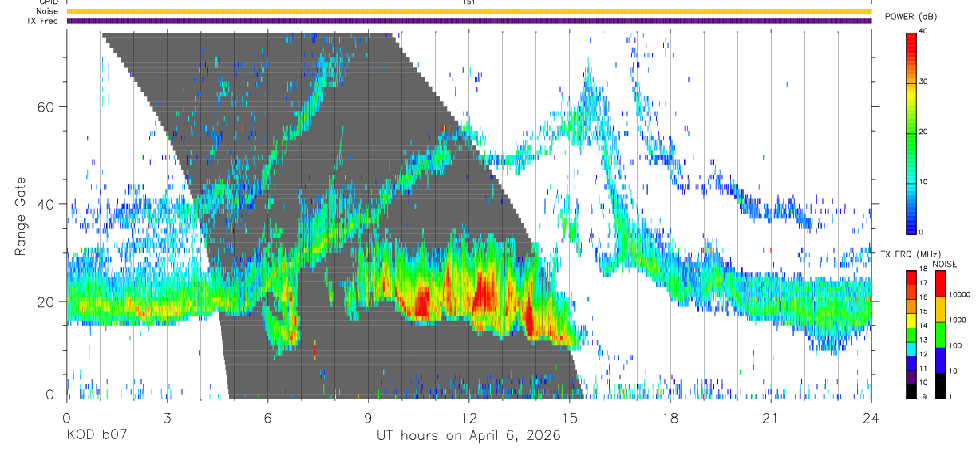Click the 18 tick on the UT hours axis
This screenshot has width=980, height=452.
[x=670, y=417]
